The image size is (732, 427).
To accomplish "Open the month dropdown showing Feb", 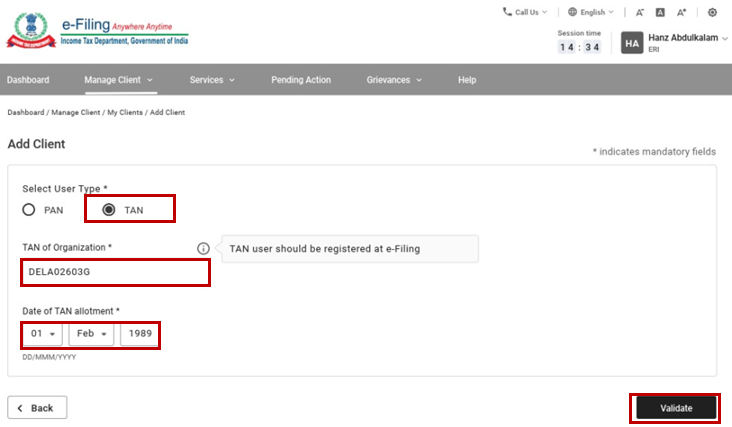I will pos(90,333).
